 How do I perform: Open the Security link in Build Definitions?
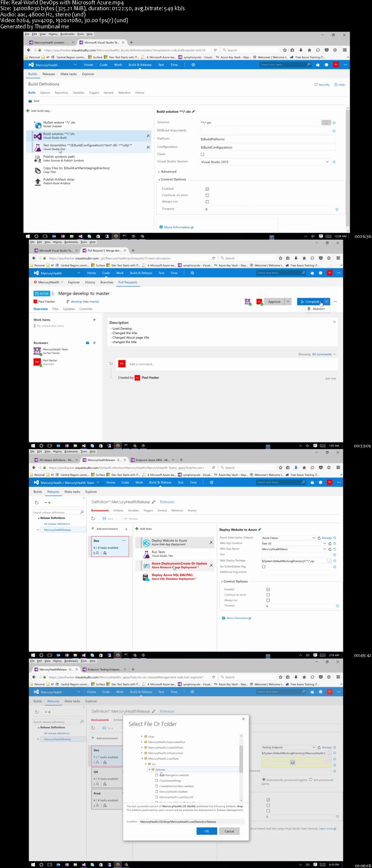(322, 85)
